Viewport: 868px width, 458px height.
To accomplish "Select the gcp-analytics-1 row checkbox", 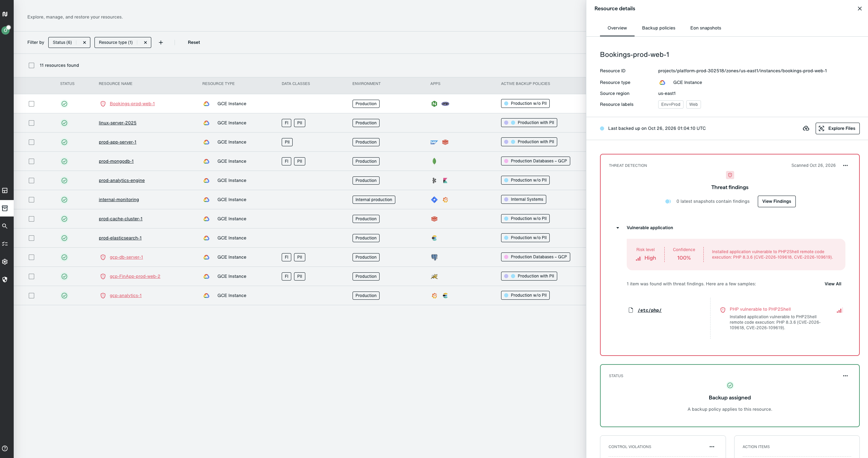I will pos(31,296).
